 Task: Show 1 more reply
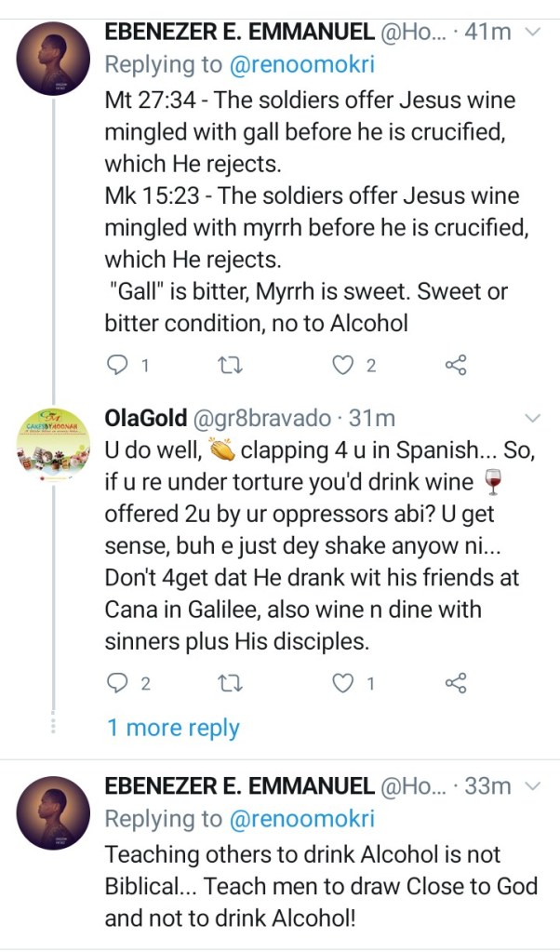click(173, 728)
